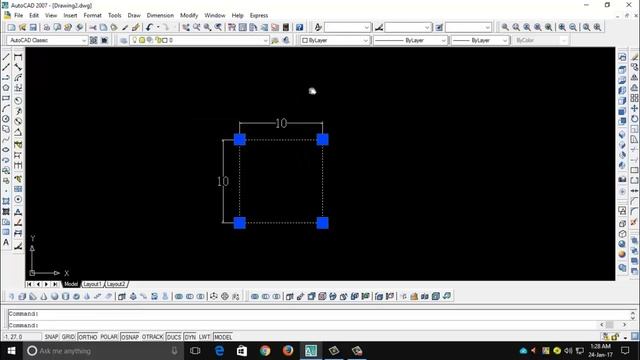Toggle SNAP mode in status bar
The image size is (640, 360).
click(51, 337)
